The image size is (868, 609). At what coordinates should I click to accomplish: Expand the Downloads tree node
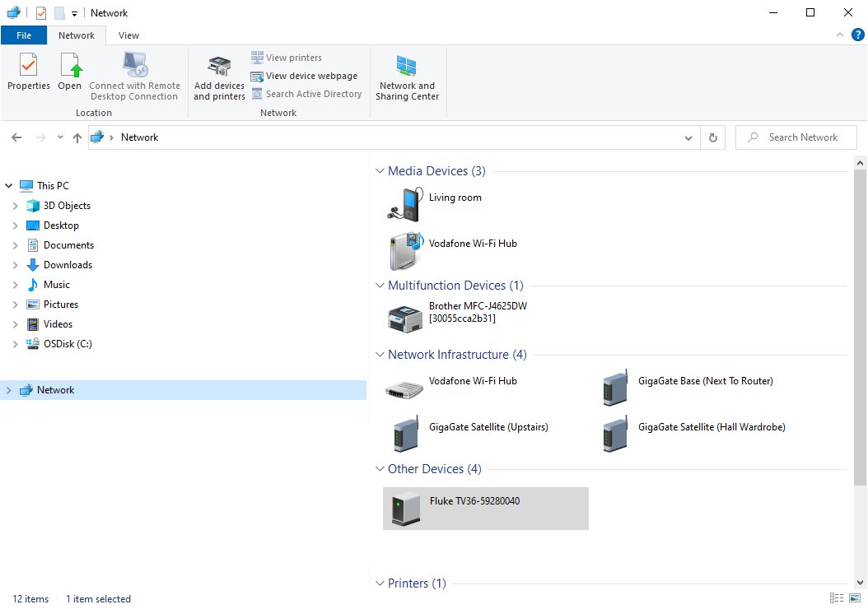[16, 265]
